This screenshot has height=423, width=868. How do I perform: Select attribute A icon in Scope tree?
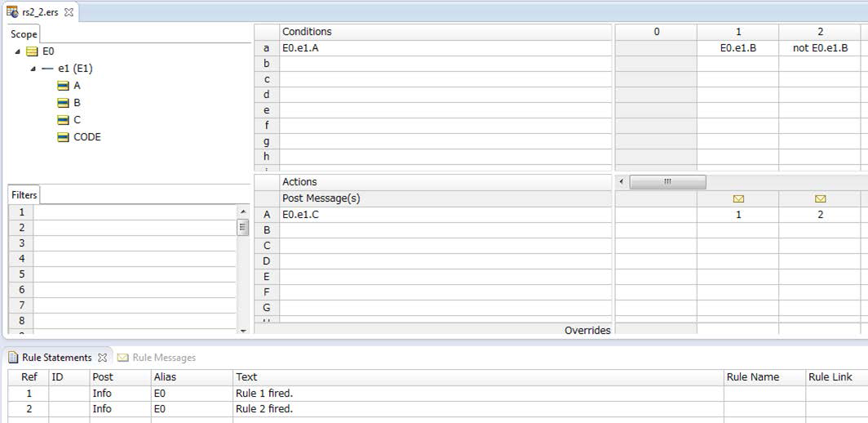pos(63,86)
